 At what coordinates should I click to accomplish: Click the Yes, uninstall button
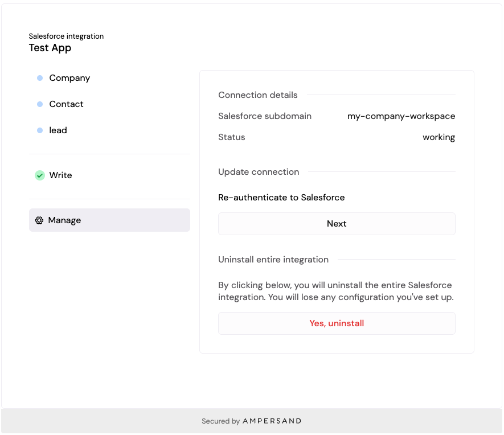[337, 323]
